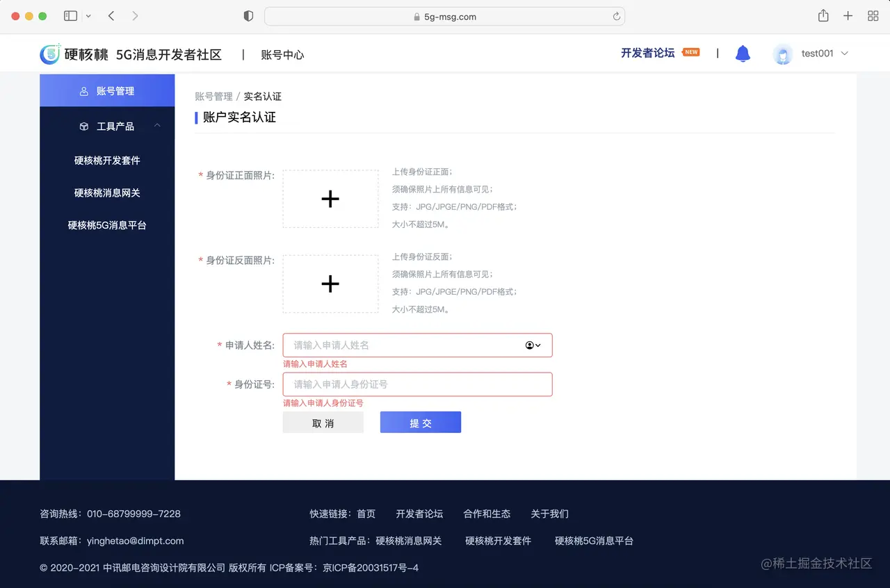This screenshot has height=588, width=890.
Task: Click the 取消 button
Action: [x=323, y=423]
